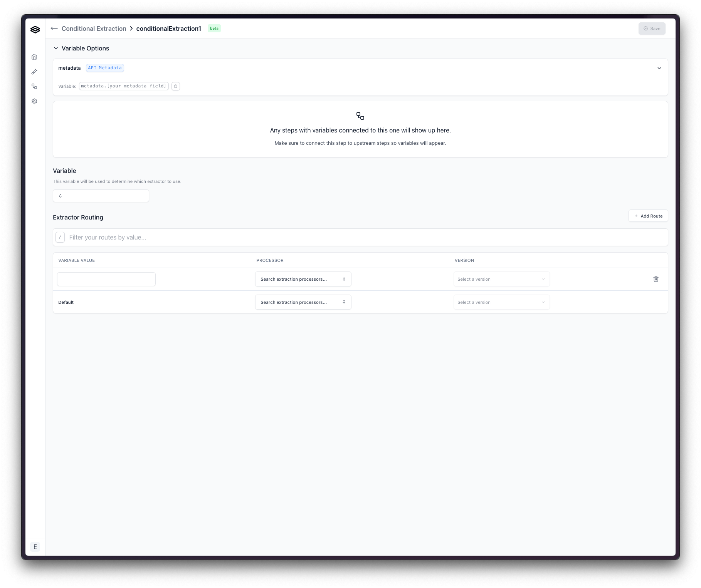The height and width of the screenshot is (588, 701).
Task: Delete the first route with trash icon
Action: point(656,279)
